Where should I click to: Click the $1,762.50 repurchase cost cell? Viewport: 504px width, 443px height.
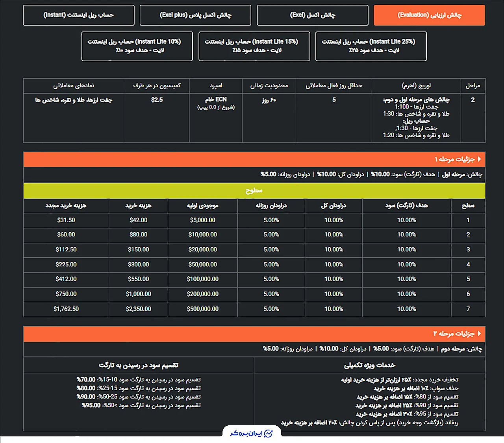[66, 309]
